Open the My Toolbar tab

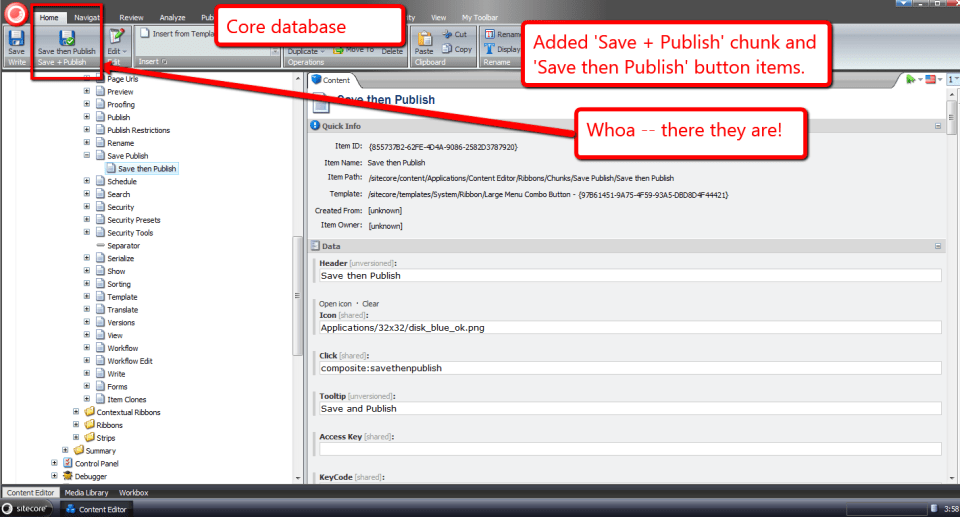[x=479, y=18]
